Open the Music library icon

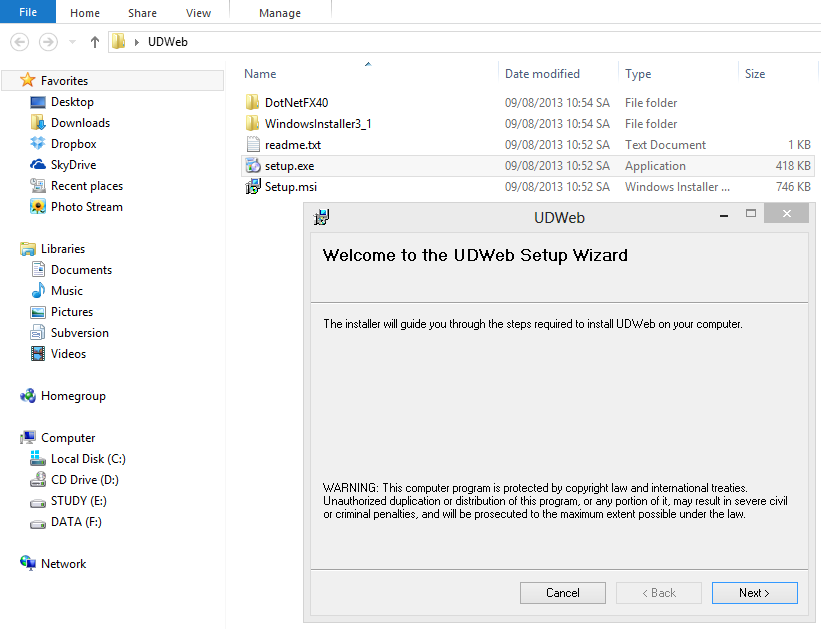click(38, 290)
